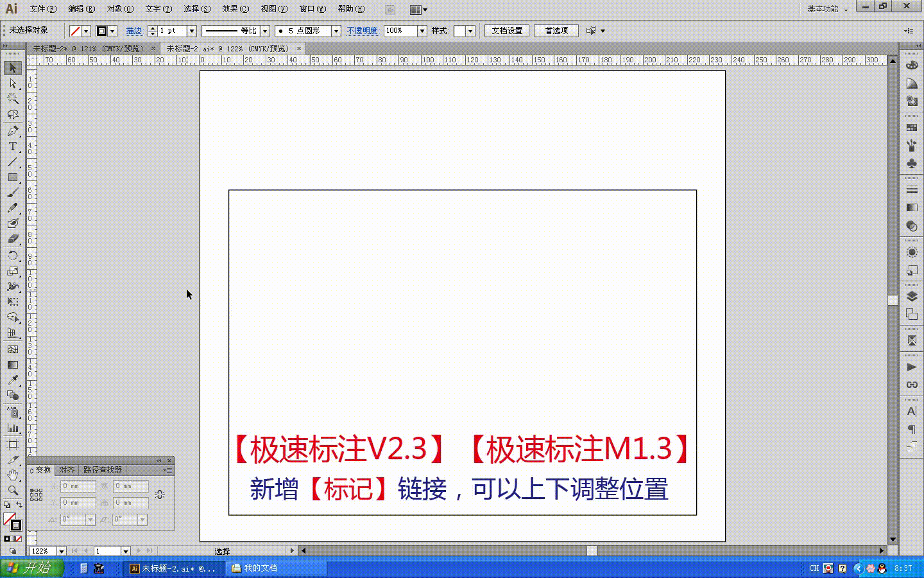
Task: Open the 描边 stroke panel link
Action: 133,31
